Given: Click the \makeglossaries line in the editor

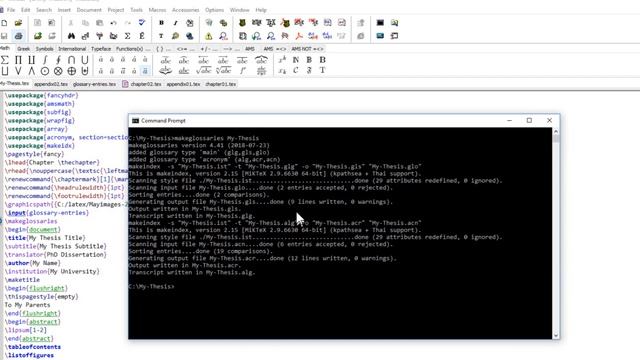Looking at the screenshot, I should click(x=31, y=221).
